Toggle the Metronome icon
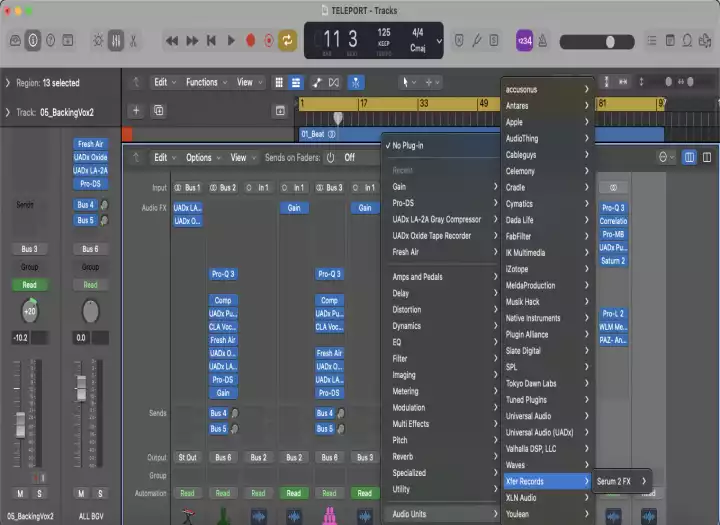This screenshot has height=525, width=720. coord(543,41)
